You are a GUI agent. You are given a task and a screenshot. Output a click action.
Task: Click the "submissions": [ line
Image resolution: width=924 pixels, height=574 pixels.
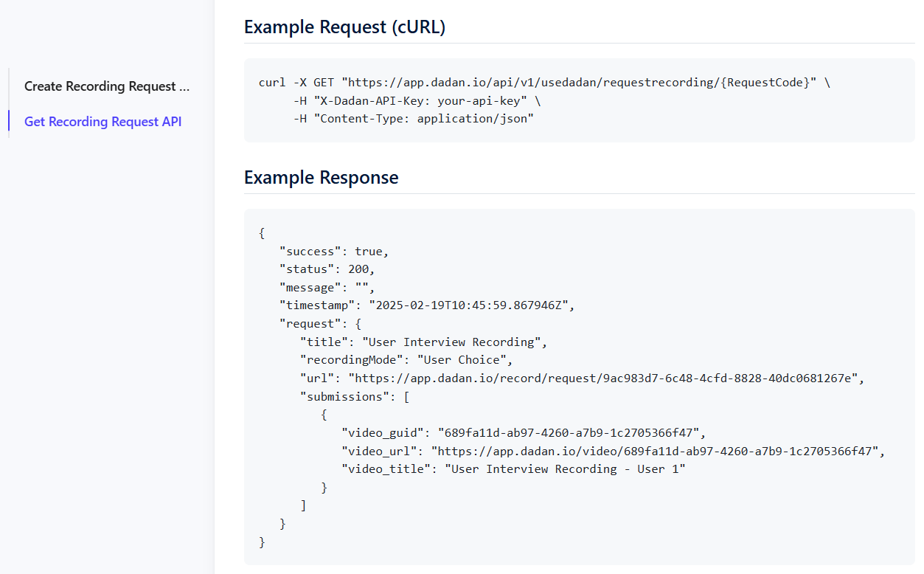pyautogui.click(x=354, y=396)
